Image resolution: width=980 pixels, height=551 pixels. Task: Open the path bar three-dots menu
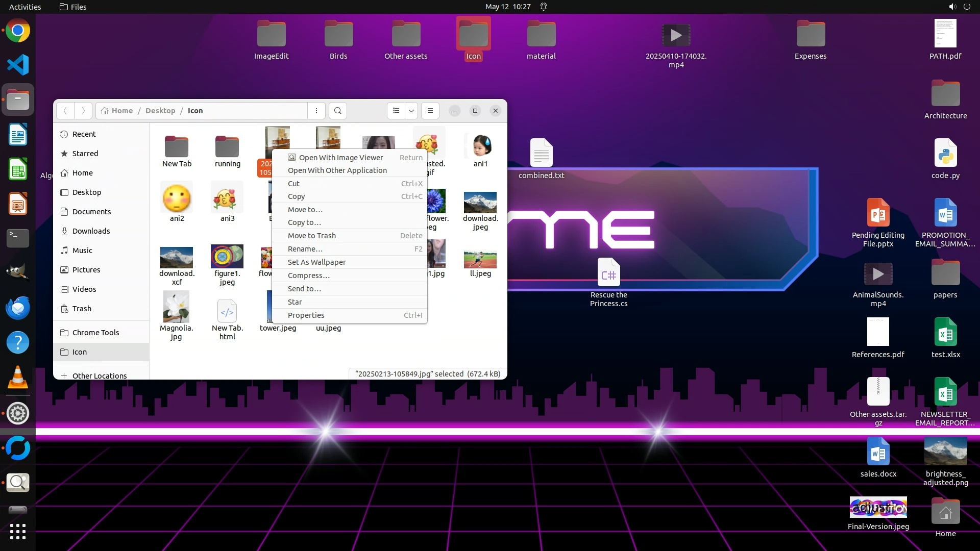click(316, 111)
